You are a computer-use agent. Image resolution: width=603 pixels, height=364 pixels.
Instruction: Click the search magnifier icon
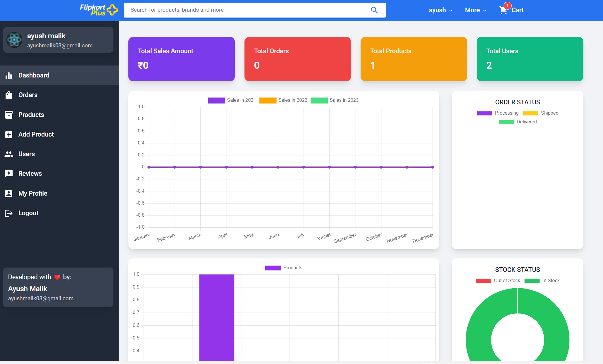(x=374, y=10)
